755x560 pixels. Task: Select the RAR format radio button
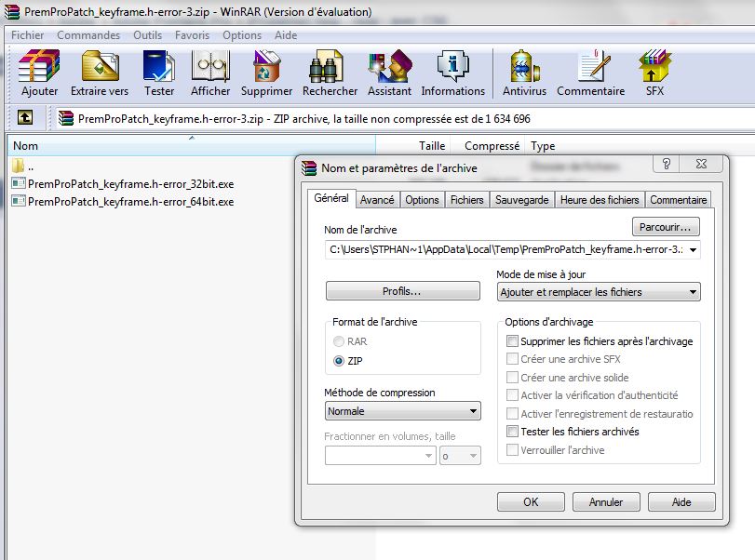[x=339, y=341]
